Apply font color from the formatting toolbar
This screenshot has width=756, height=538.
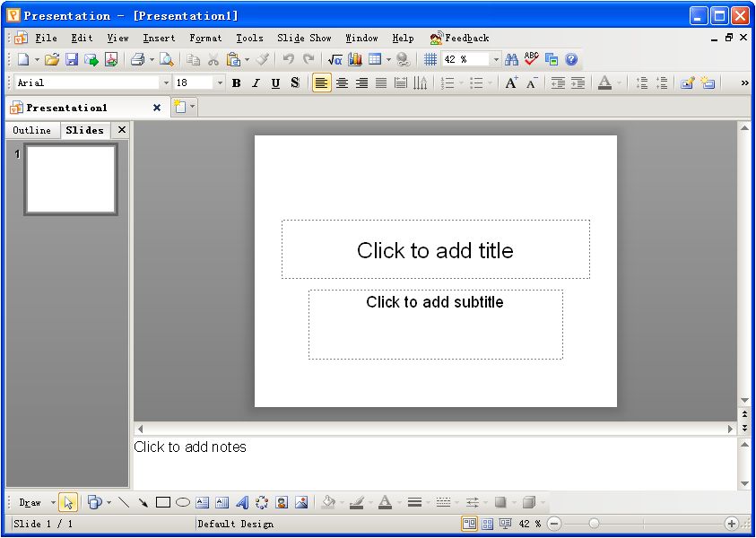coord(604,82)
